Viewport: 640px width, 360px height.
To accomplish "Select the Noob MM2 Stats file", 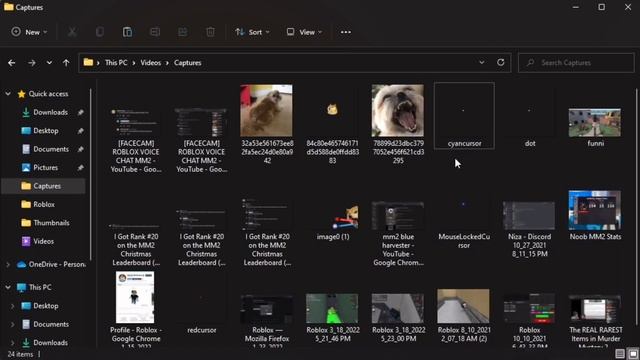I will tap(595, 216).
